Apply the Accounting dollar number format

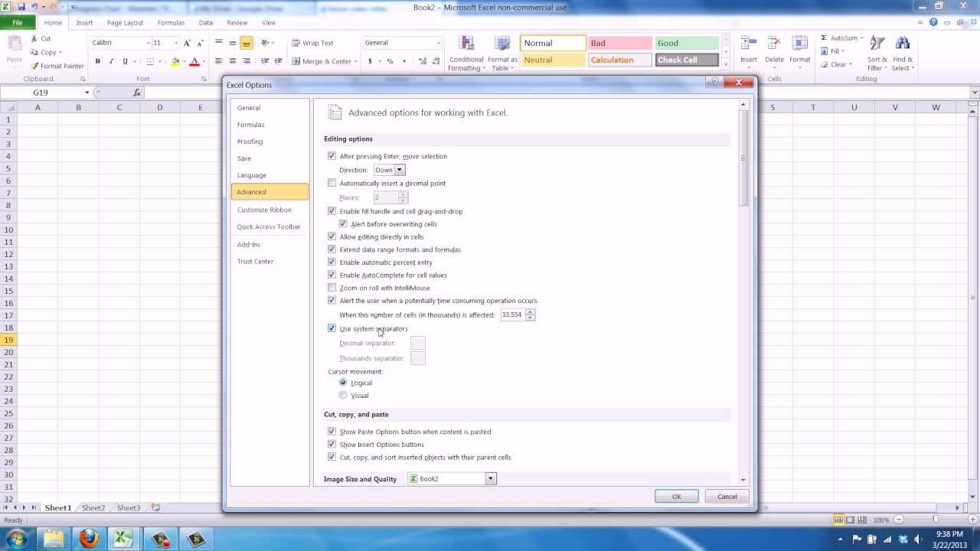pos(371,61)
